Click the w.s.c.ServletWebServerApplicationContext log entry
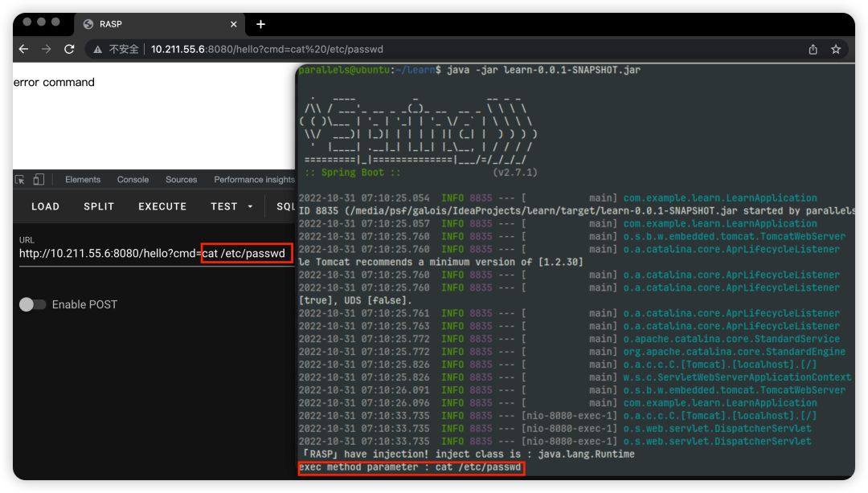 click(x=737, y=377)
